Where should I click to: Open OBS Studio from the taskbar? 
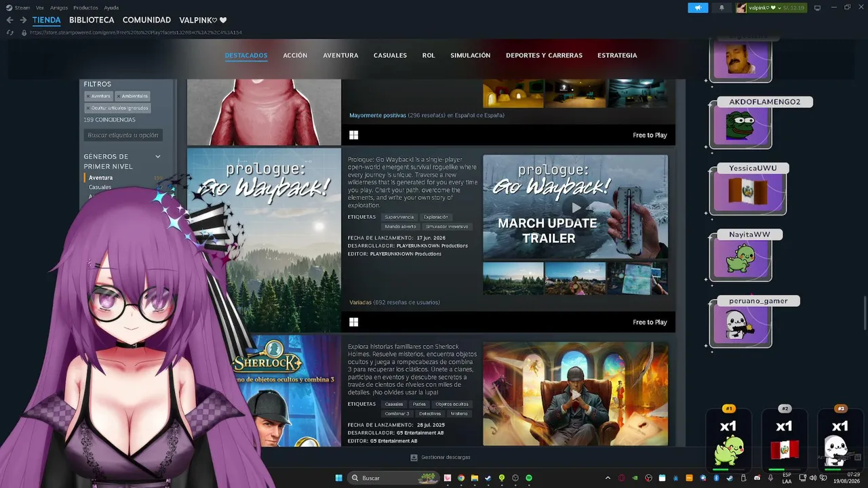[x=515, y=478]
